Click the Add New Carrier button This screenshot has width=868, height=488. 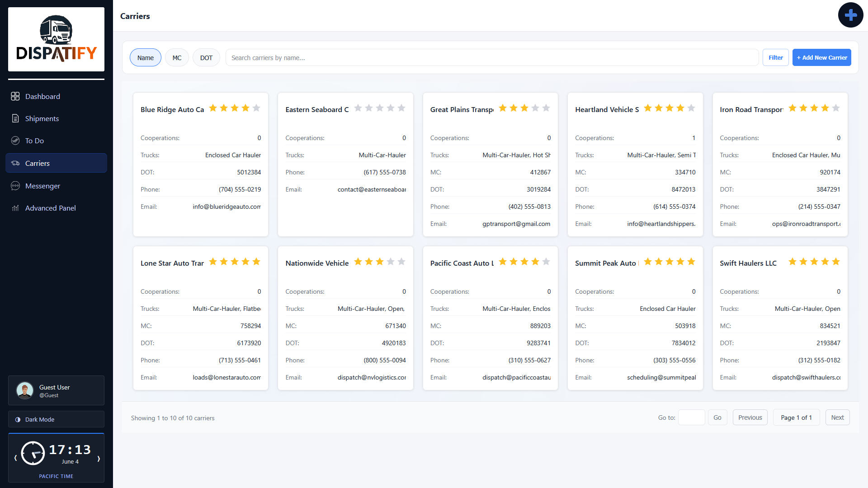[x=822, y=57]
